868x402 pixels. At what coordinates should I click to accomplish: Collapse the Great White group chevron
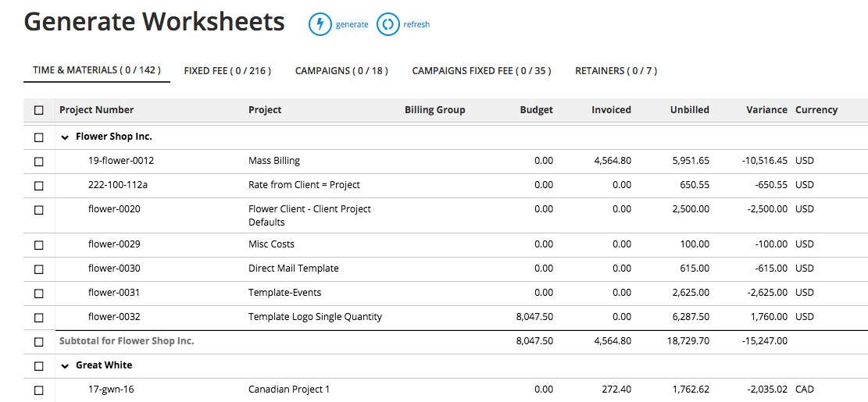[x=66, y=366]
